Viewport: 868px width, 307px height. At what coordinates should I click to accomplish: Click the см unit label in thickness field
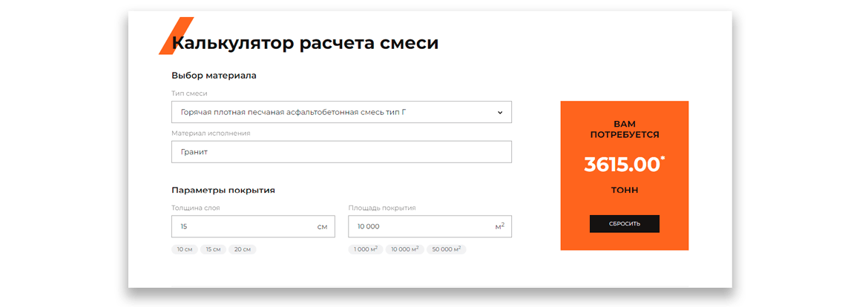click(x=322, y=227)
